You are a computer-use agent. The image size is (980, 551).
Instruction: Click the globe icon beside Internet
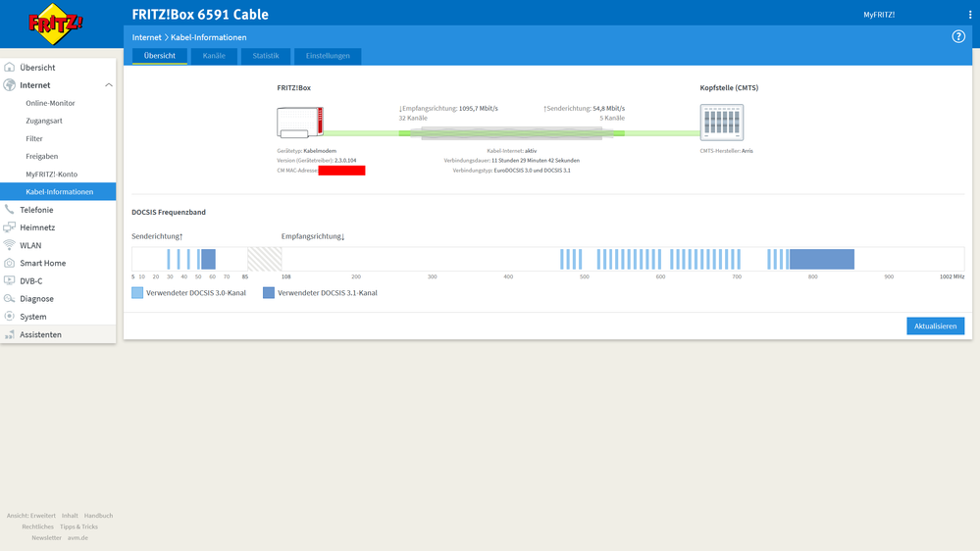point(10,85)
